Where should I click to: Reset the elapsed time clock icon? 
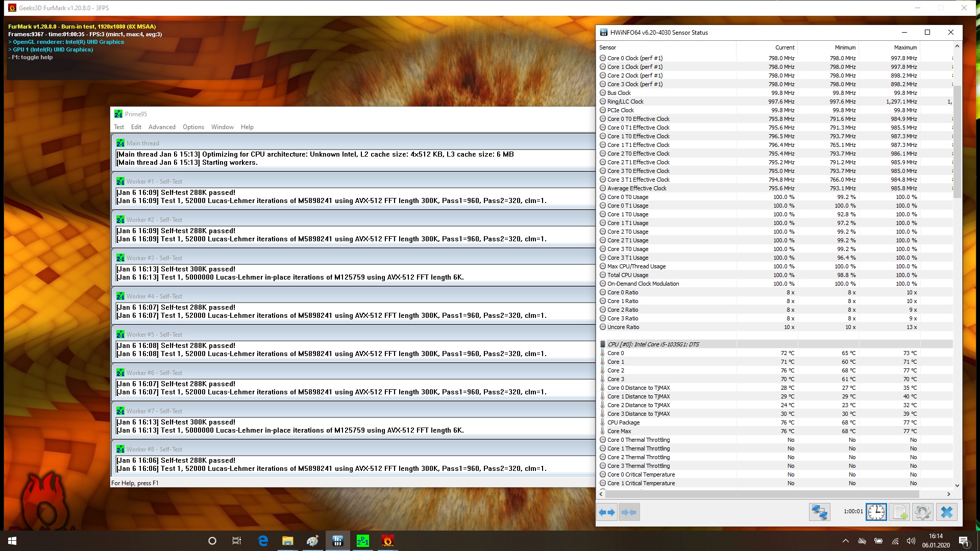pos(876,512)
